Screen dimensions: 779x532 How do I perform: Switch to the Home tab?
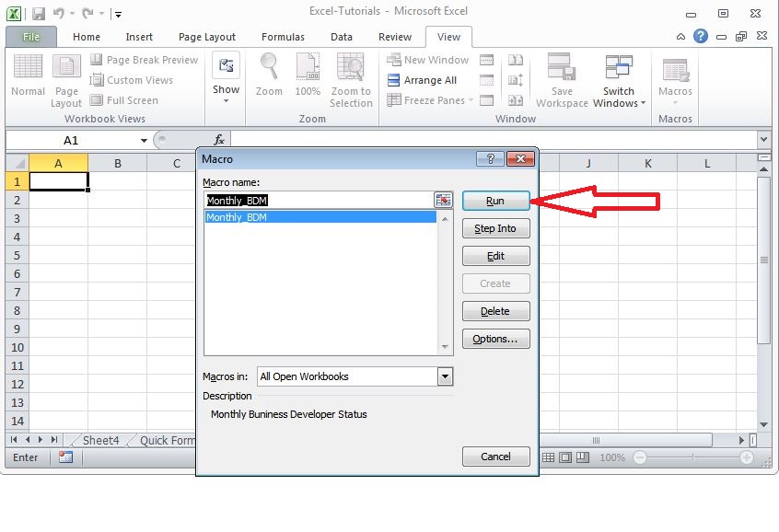[87, 37]
